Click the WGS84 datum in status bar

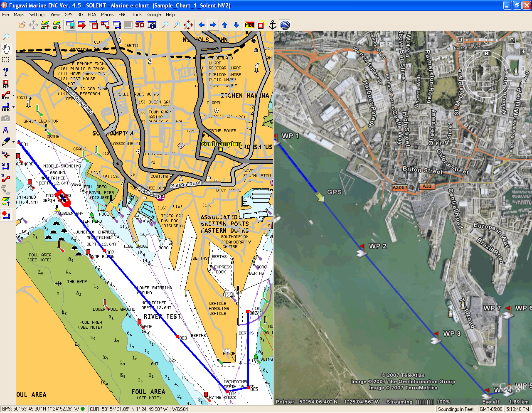[180, 409]
